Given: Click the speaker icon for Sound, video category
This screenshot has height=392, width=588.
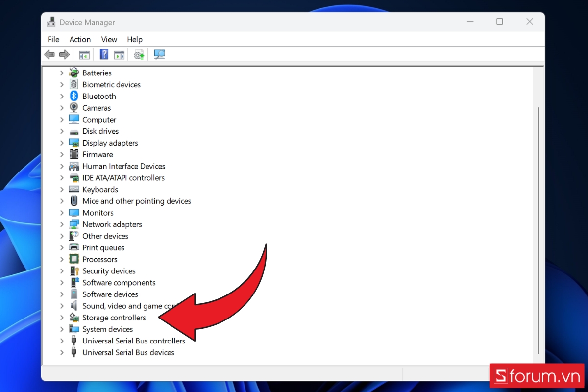Looking at the screenshot, I should pos(74,306).
